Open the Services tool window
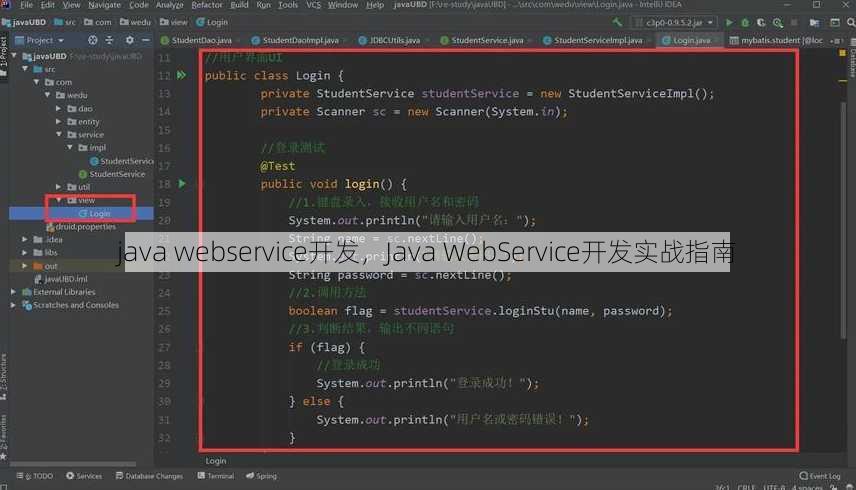 point(84,476)
